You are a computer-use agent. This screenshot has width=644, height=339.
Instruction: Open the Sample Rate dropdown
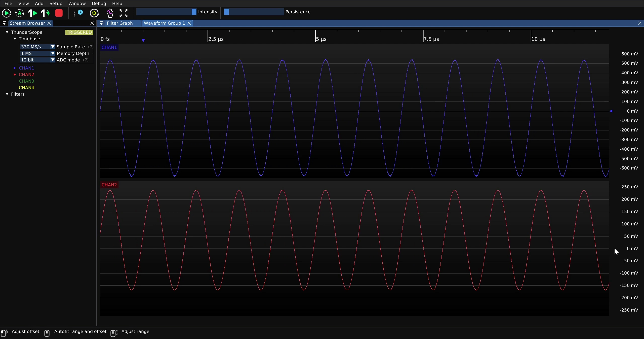point(37,47)
